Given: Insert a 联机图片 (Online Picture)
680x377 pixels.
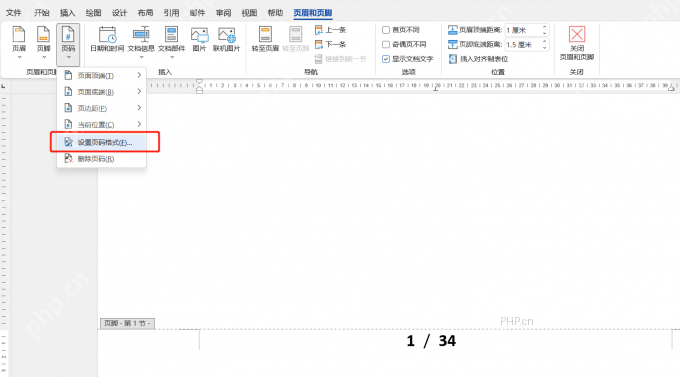Looking at the screenshot, I should (226, 39).
